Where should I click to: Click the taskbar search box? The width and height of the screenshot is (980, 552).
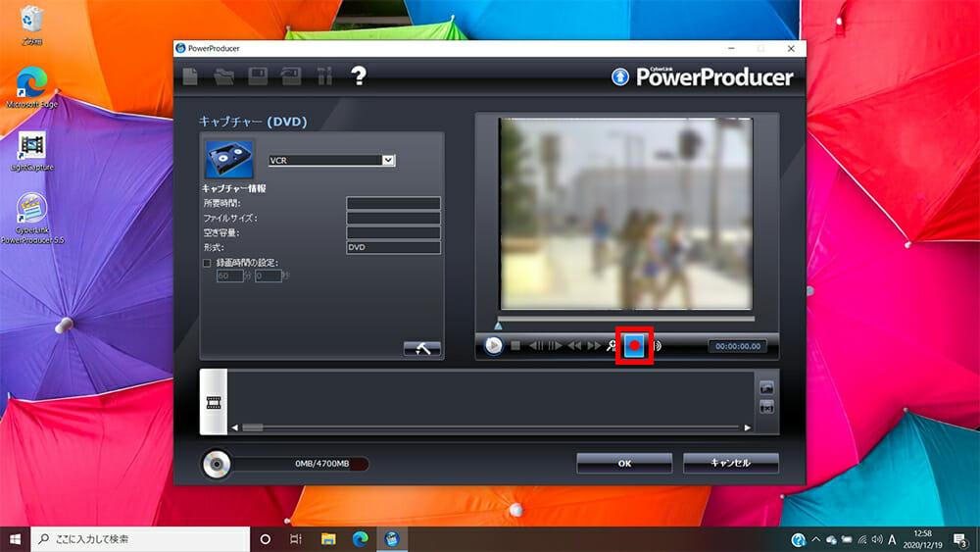click(140, 539)
